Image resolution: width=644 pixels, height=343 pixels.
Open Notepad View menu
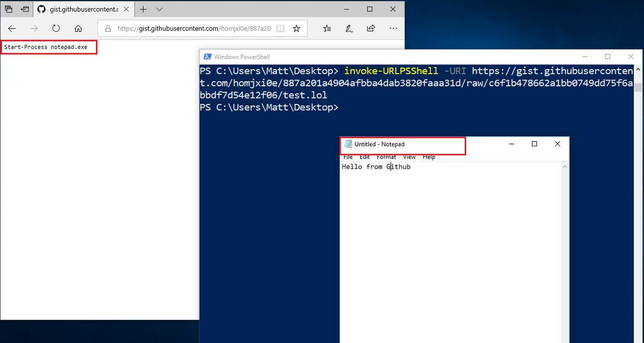409,157
